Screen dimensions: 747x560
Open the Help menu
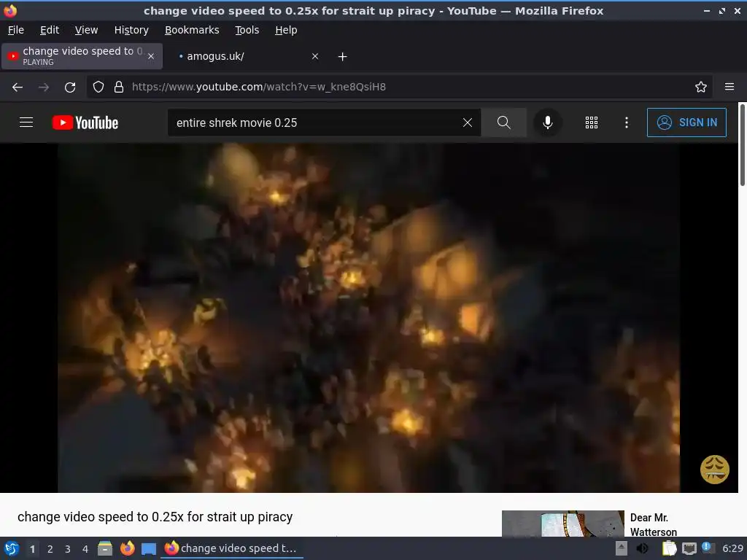[x=286, y=30]
